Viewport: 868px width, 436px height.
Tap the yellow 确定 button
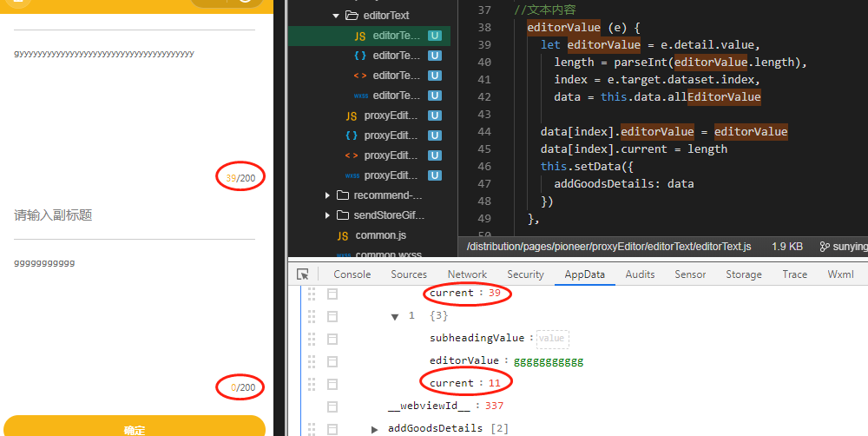[x=135, y=426]
